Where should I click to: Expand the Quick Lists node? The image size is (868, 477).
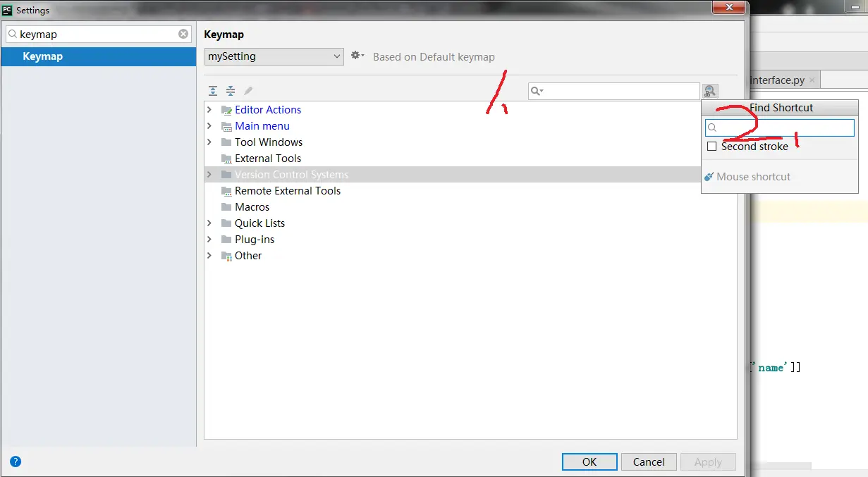(209, 223)
